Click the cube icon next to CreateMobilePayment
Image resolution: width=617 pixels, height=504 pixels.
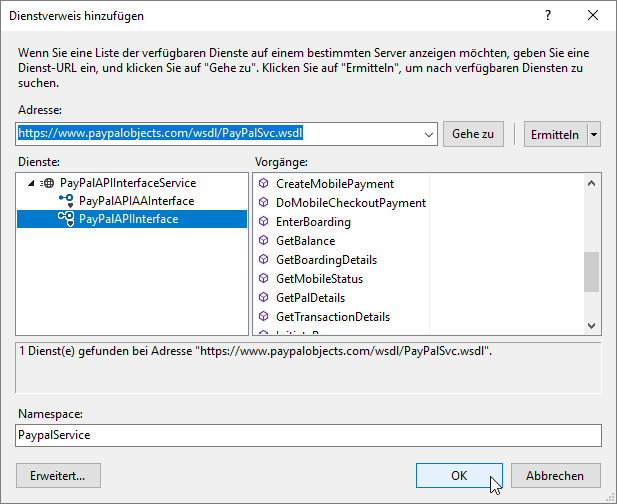264,184
